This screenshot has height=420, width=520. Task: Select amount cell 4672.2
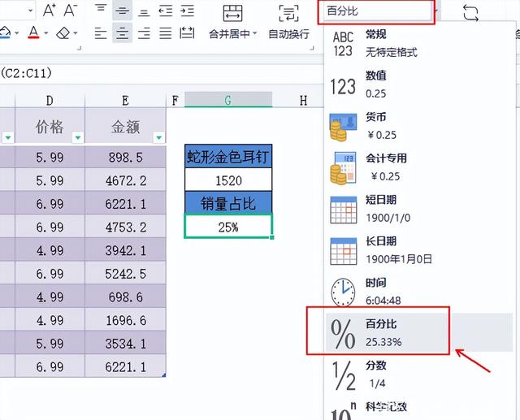point(125,180)
